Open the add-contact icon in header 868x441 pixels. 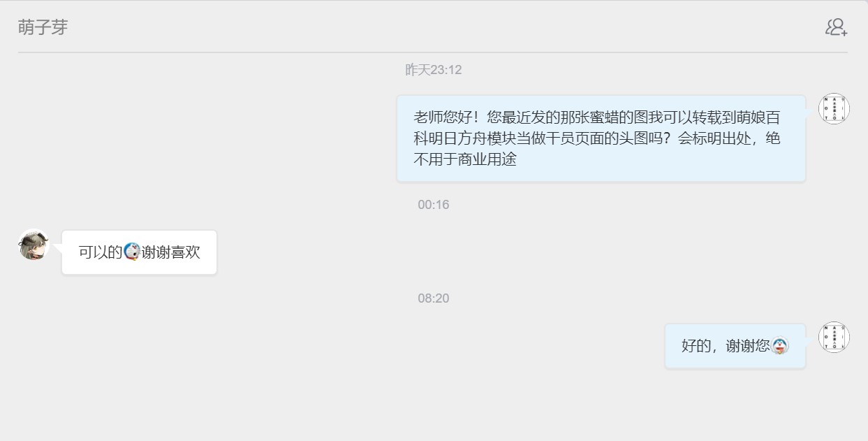click(x=836, y=27)
